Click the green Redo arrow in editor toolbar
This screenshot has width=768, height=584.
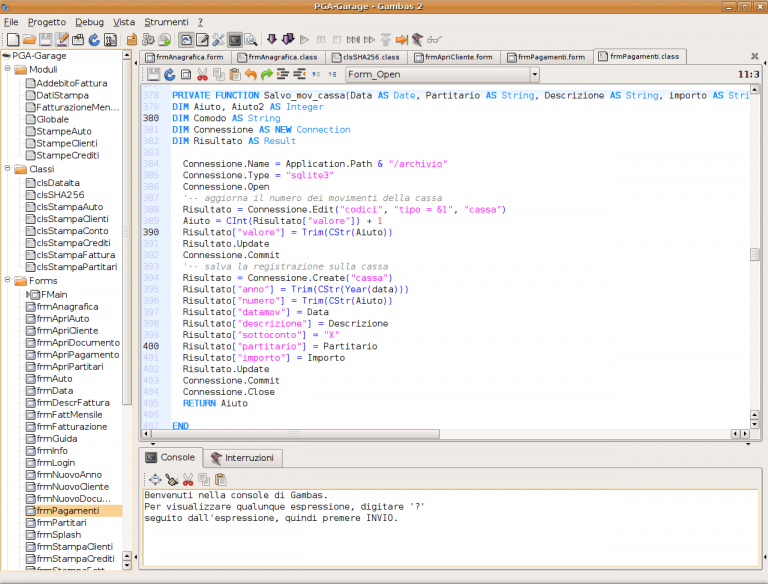click(267, 75)
